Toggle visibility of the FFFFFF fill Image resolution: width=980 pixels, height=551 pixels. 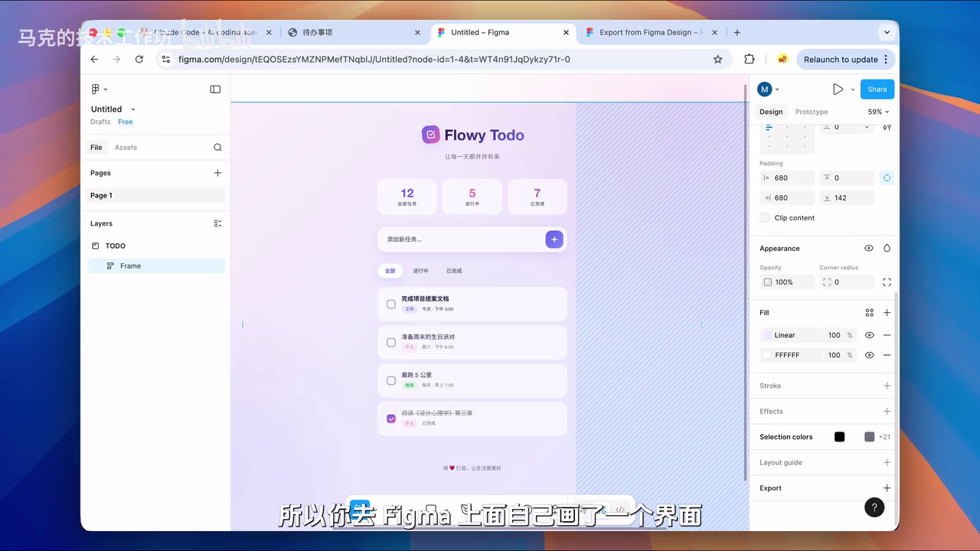[x=869, y=355]
